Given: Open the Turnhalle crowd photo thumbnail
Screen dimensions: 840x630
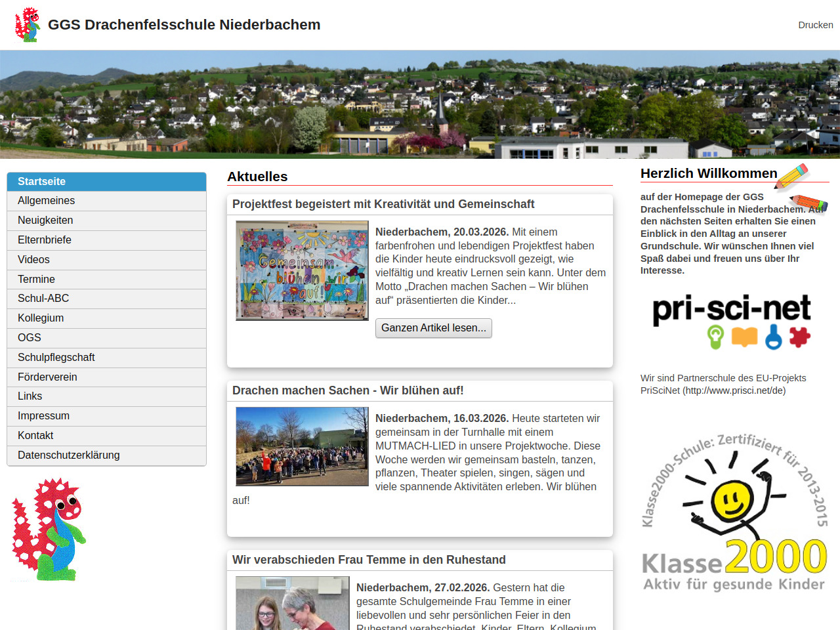Looking at the screenshot, I should pos(302,446).
